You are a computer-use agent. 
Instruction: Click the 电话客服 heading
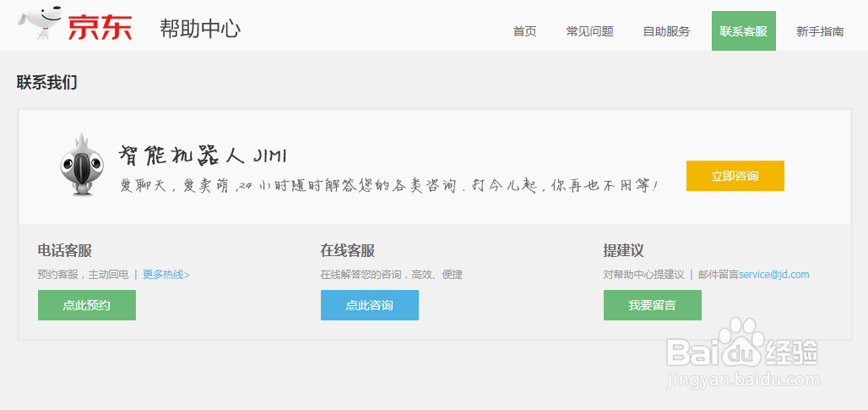click(x=65, y=251)
